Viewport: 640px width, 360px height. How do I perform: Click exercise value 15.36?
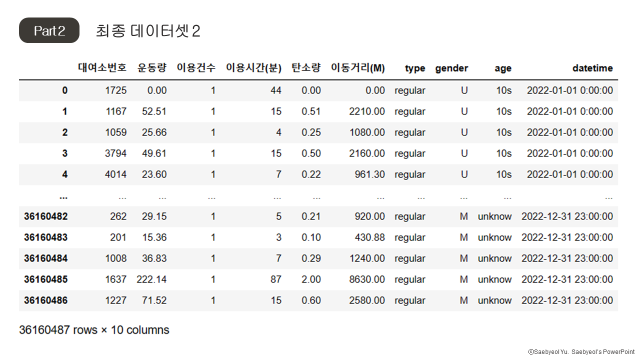coord(154,238)
